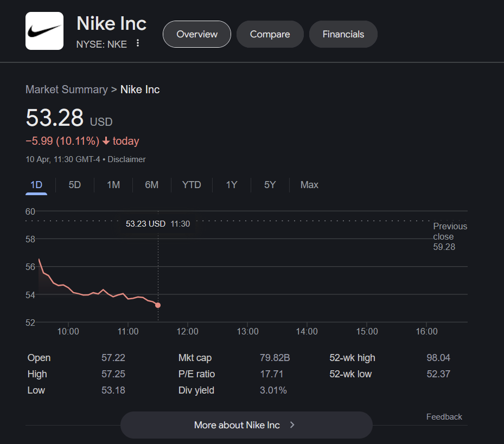Image resolution: width=504 pixels, height=444 pixels.
Task: Click the red chart point at 11:30
Action: pos(158,305)
